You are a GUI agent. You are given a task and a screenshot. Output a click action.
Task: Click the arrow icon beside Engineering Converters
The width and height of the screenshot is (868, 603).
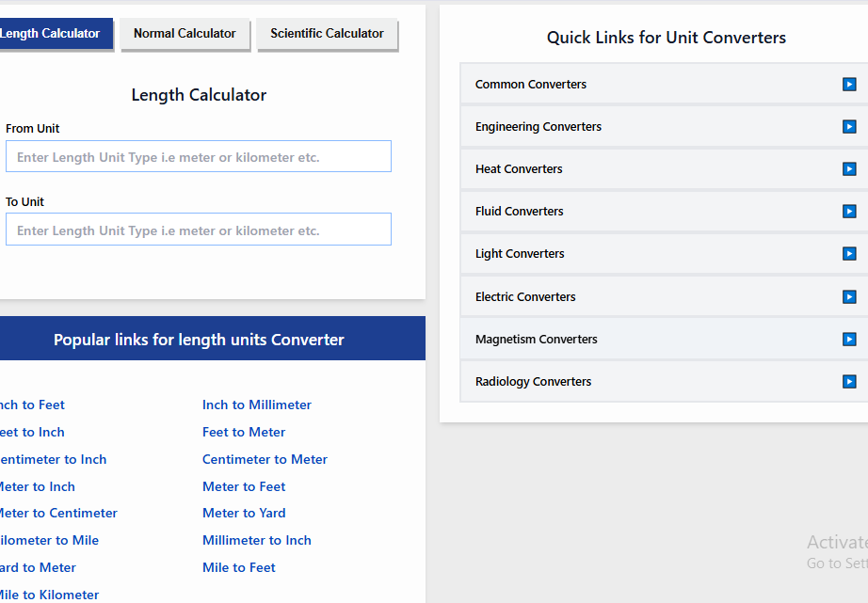click(849, 127)
